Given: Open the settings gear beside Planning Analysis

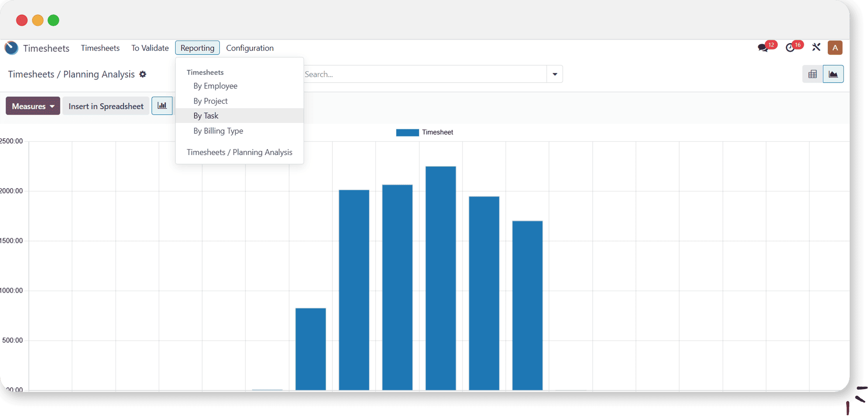Looking at the screenshot, I should 143,74.
